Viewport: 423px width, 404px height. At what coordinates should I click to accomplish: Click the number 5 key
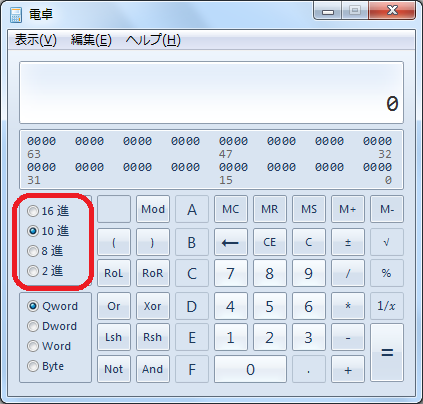pos(270,306)
